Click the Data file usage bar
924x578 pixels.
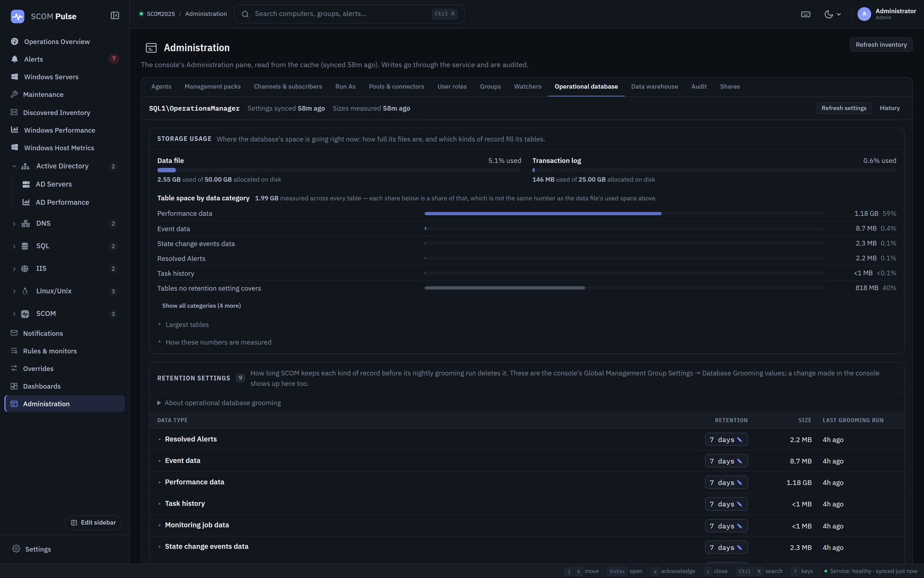tap(339, 170)
